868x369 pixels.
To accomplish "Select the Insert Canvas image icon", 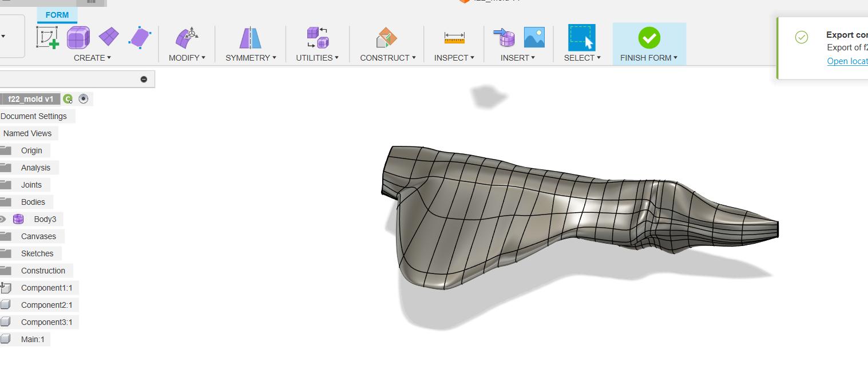I will click(x=534, y=37).
